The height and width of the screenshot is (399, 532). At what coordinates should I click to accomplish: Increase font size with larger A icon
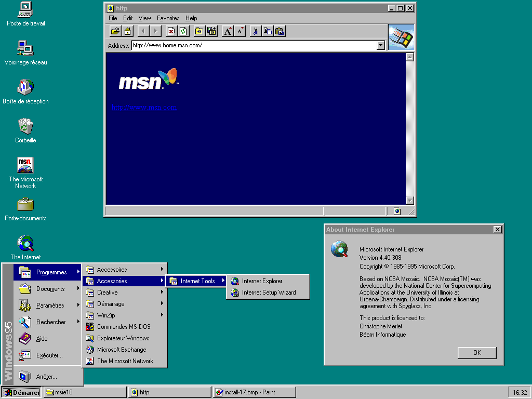point(228,31)
